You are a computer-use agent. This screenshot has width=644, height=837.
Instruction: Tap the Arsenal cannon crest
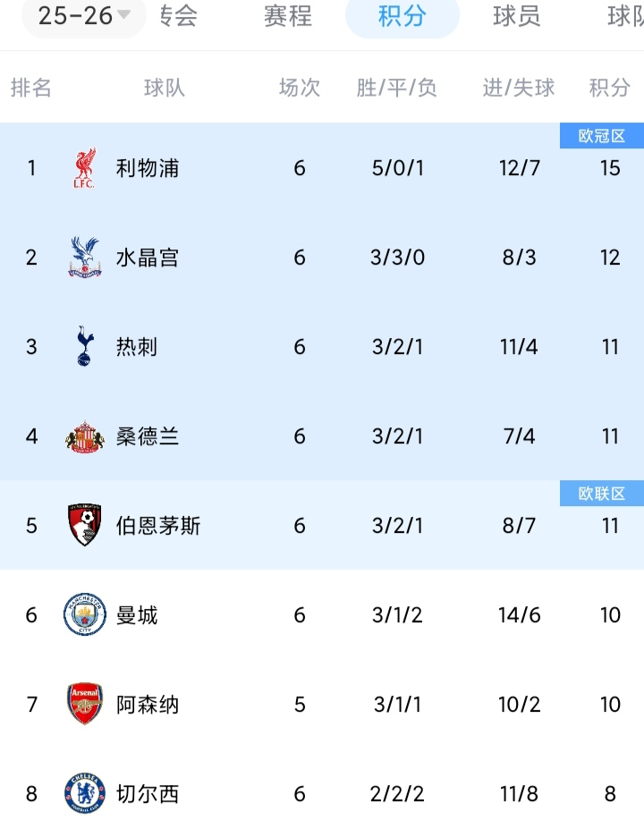(85, 705)
